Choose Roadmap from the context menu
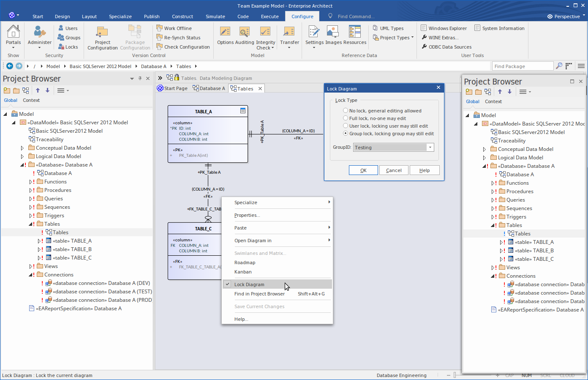This screenshot has height=380, width=588. (x=245, y=262)
